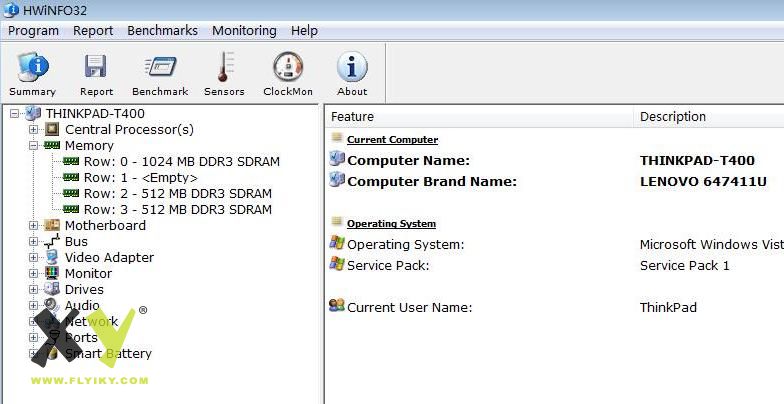
Task: Click the Report floppy disk icon
Action: (96, 66)
